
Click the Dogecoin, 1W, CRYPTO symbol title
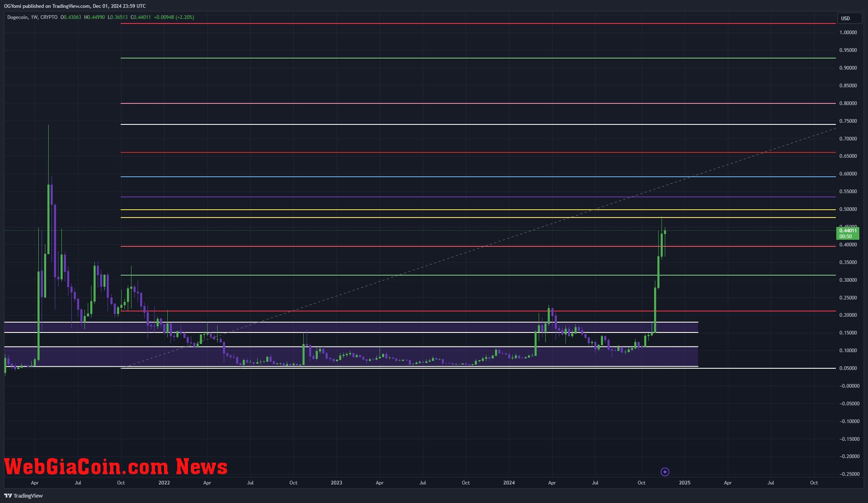(x=32, y=17)
